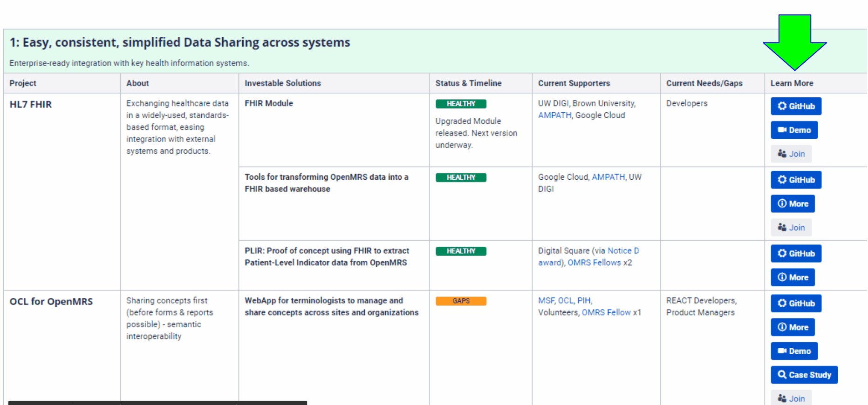Click the Enterprise-ready integration subtitle text
868x405 pixels.
[x=129, y=63]
